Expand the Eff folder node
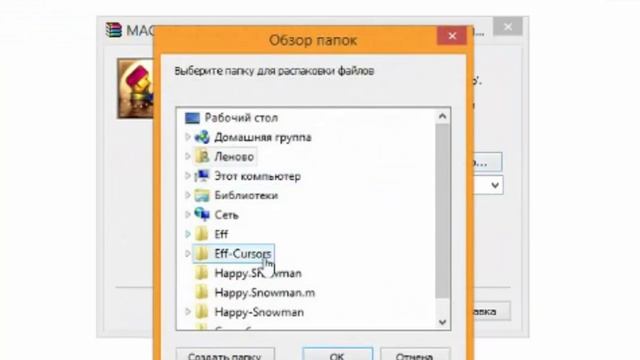Image resolution: width=640 pixels, height=360 pixels. point(188,234)
